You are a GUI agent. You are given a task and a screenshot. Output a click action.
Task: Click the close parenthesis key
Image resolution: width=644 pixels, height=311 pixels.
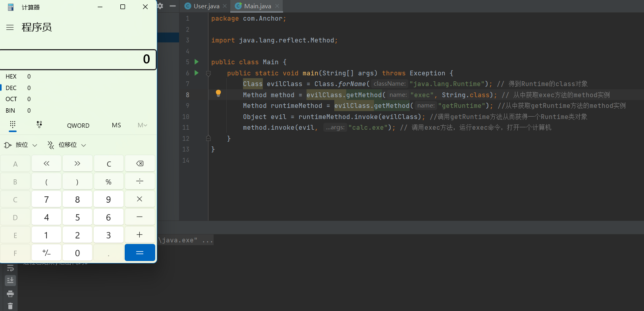coord(77,181)
